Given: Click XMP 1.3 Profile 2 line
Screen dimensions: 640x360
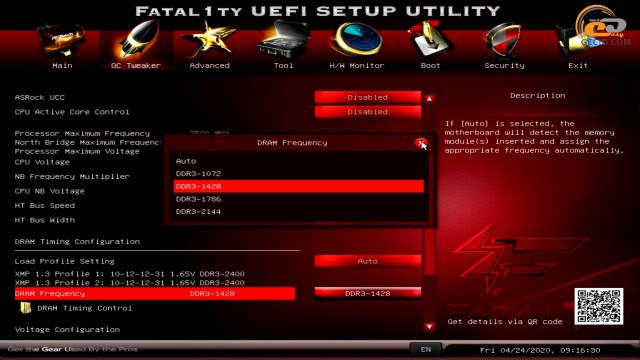Looking at the screenshot, I should [130, 282].
